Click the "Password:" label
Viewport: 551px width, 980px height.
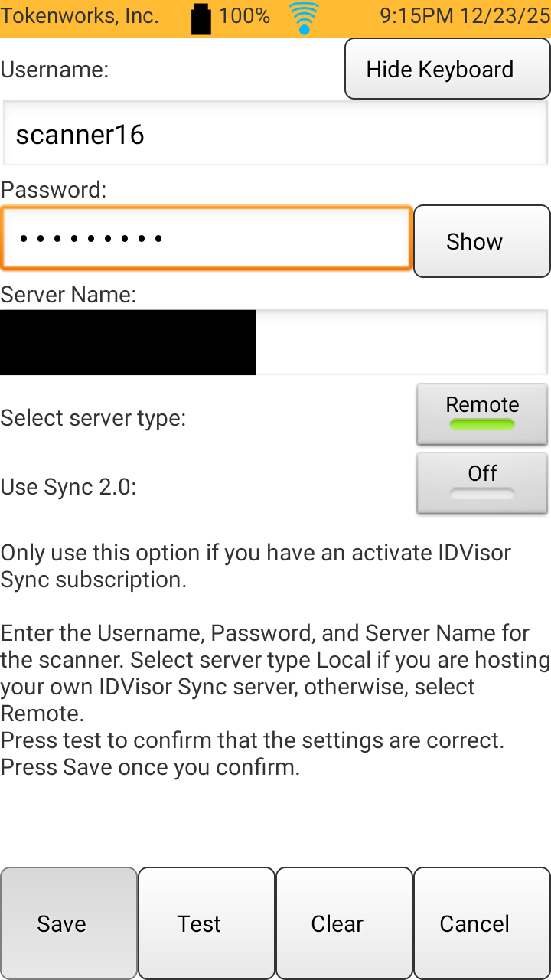(54, 189)
